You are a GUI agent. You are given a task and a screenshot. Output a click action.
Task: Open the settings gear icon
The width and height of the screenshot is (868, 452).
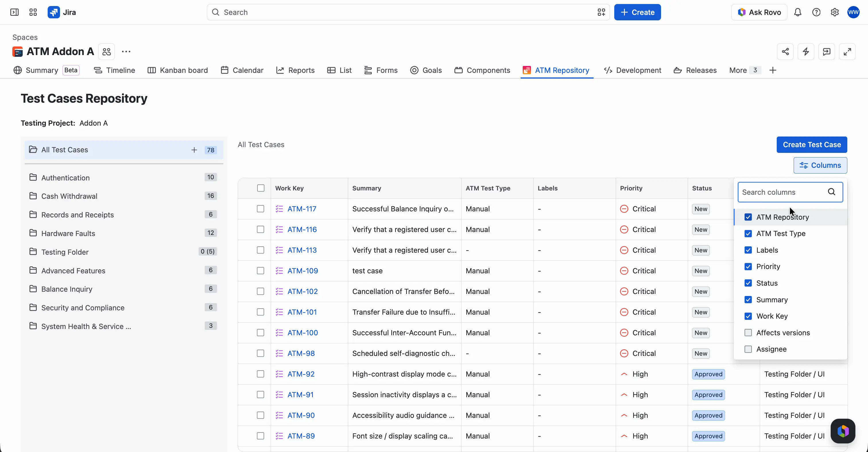(x=835, y=12)
